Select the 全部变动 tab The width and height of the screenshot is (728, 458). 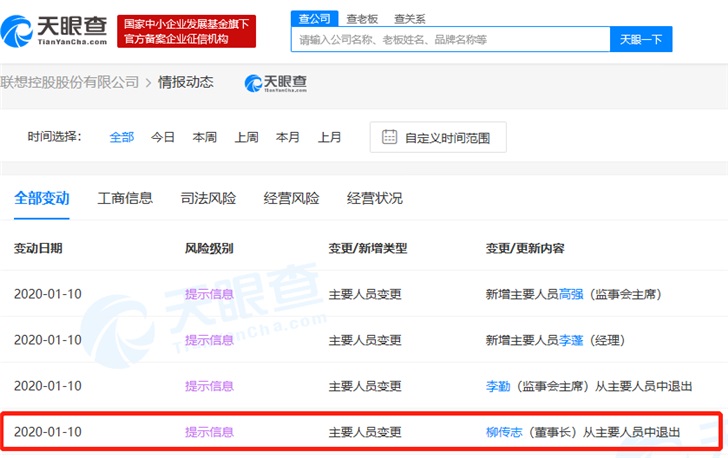pyautogui.click(x=42, y=198)
